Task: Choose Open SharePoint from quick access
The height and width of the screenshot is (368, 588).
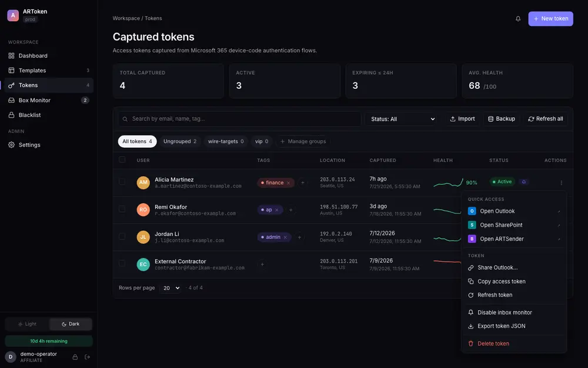Action: pyautogui.click(x=514, y=225)
